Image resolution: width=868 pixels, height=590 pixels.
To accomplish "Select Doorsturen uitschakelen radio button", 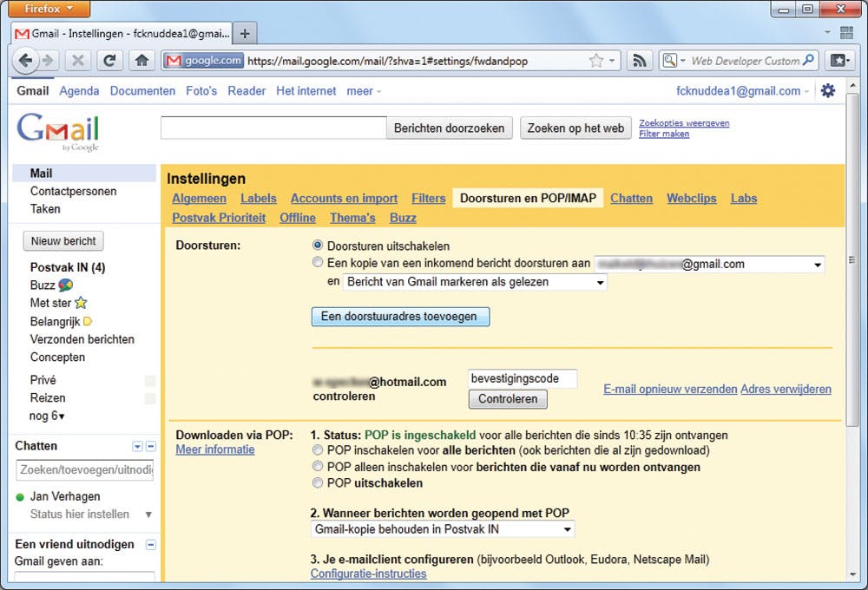I will coord(318,246).
